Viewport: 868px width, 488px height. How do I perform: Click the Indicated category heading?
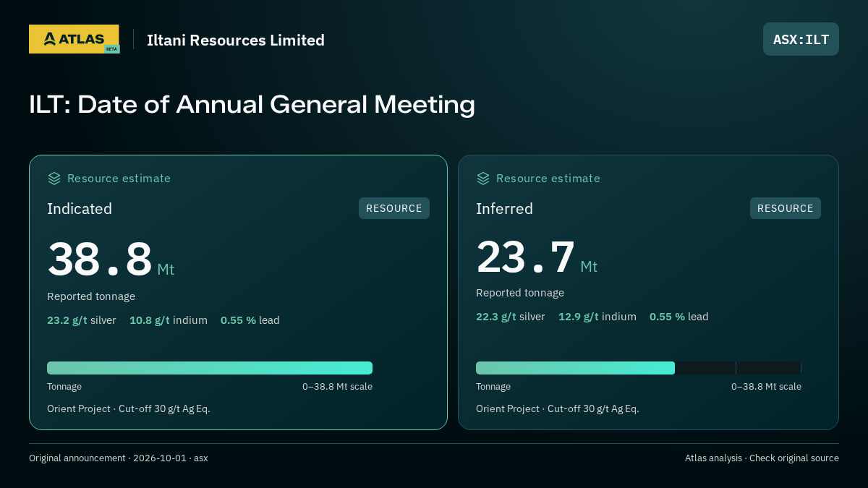(80, 209)
